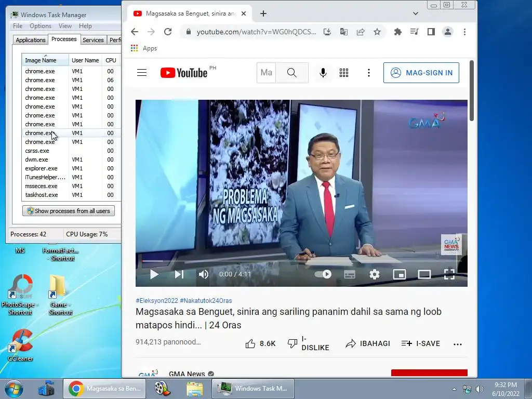Click the CCleaner desktop shortcut
Screen dimensions: 532x399
coord(20,345)
